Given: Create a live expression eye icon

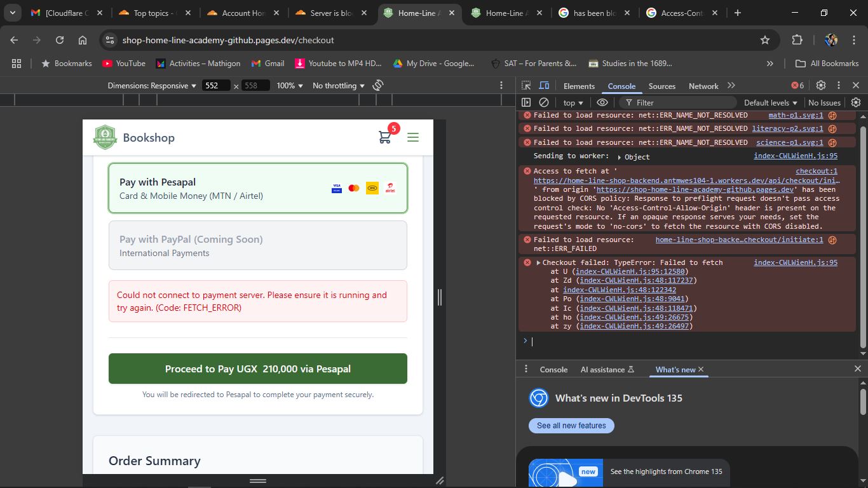Looking at the screenshot, I should click(602, 102).
